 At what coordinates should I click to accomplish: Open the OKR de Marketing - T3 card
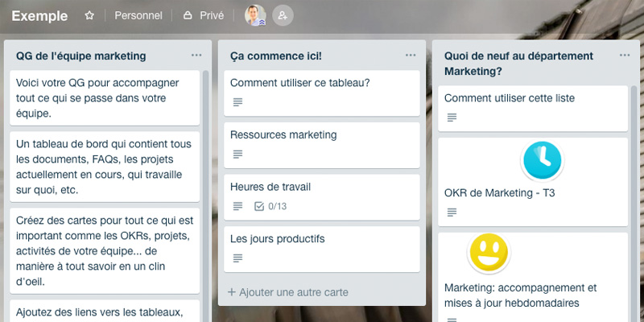point(533,182)
